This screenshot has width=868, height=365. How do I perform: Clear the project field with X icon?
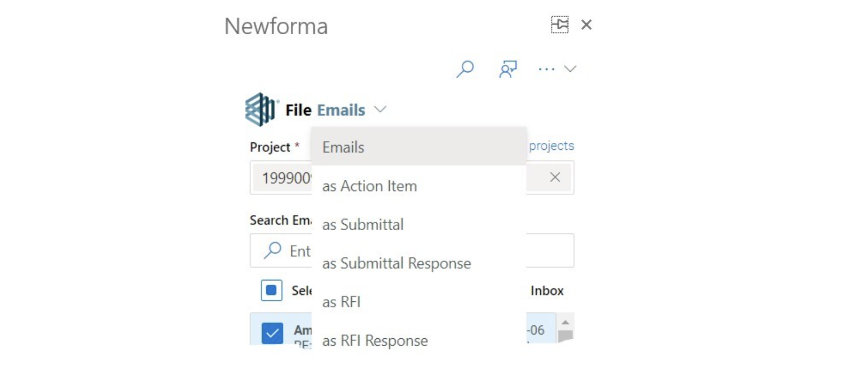click(555, 177)
